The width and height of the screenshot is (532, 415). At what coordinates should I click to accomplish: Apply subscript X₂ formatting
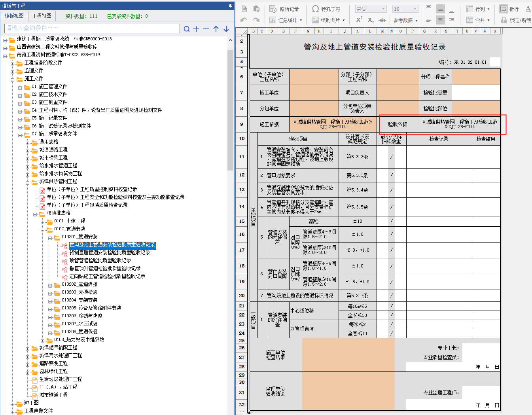tap(371, 20)
